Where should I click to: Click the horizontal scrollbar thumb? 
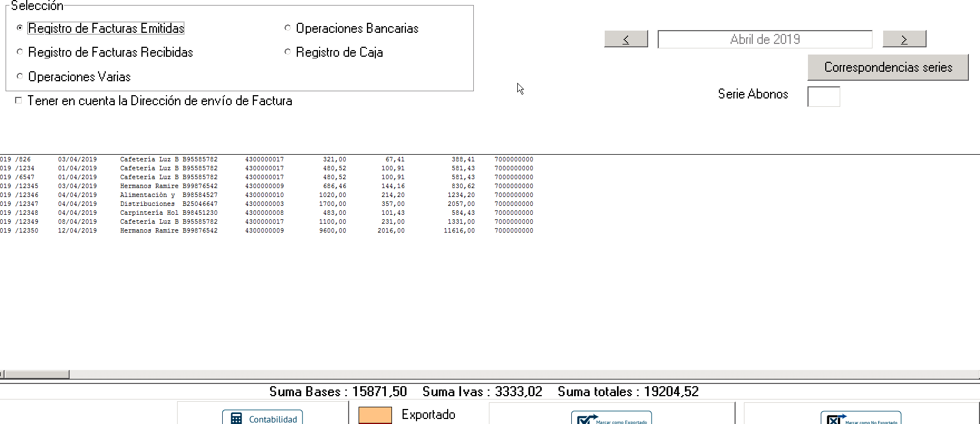37,374
